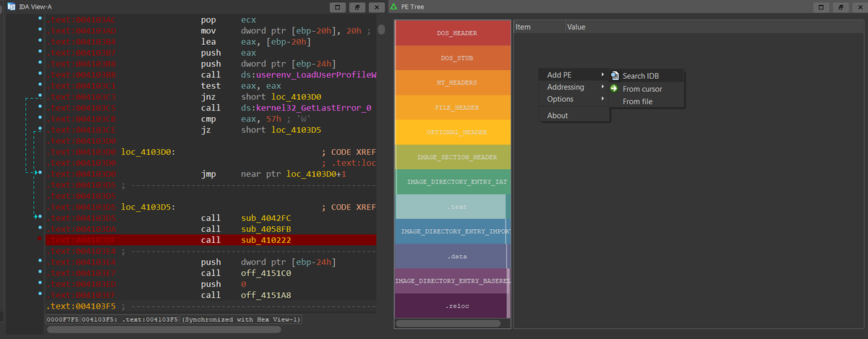Click the Add PE submenu arrow
The image size is (868, 339).
(x=603, y=74)
